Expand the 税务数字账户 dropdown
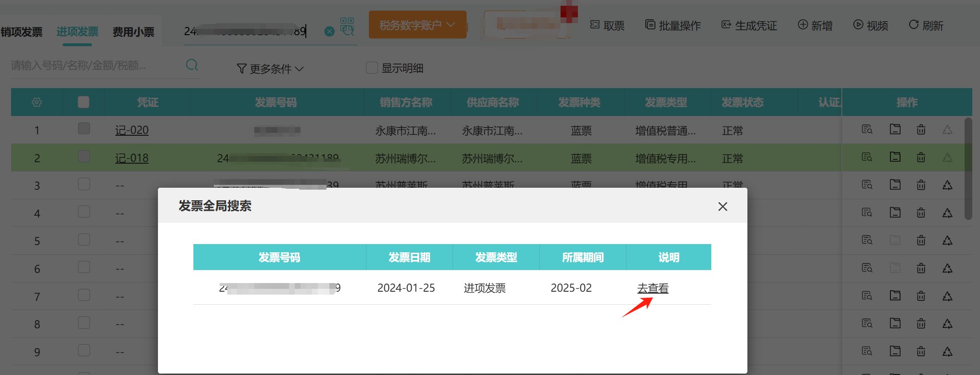 [x=418, y=25]
